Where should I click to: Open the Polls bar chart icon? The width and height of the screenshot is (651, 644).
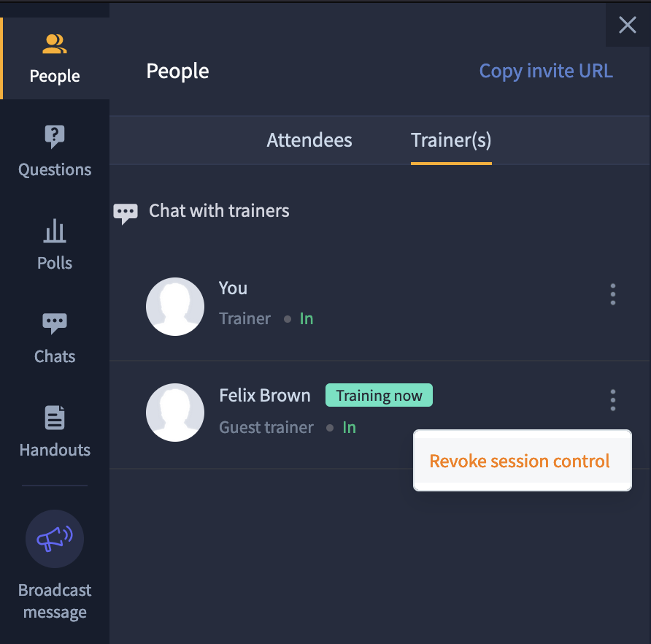click(x=55, y=231)
